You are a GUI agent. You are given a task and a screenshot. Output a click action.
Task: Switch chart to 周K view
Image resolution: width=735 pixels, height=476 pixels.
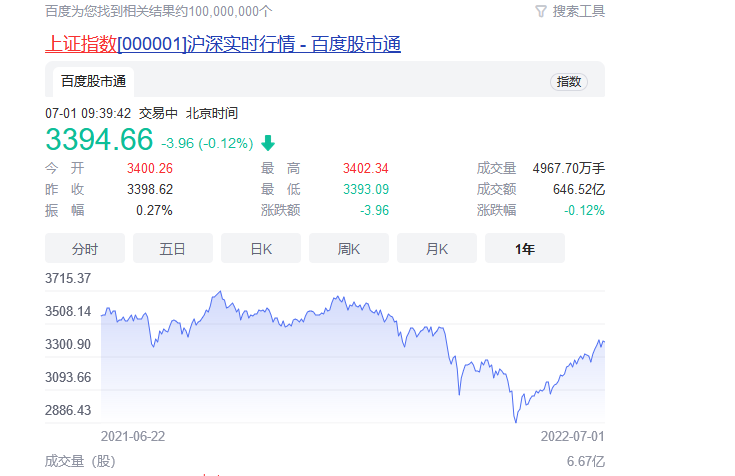tap(349, 249)
